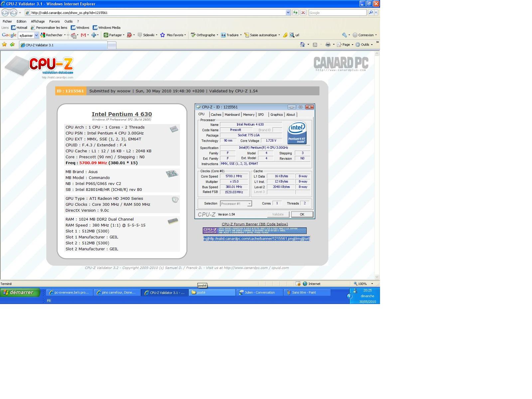
Task: Click the yellow highlighter icon in Google toolbar
Action: 285,35
